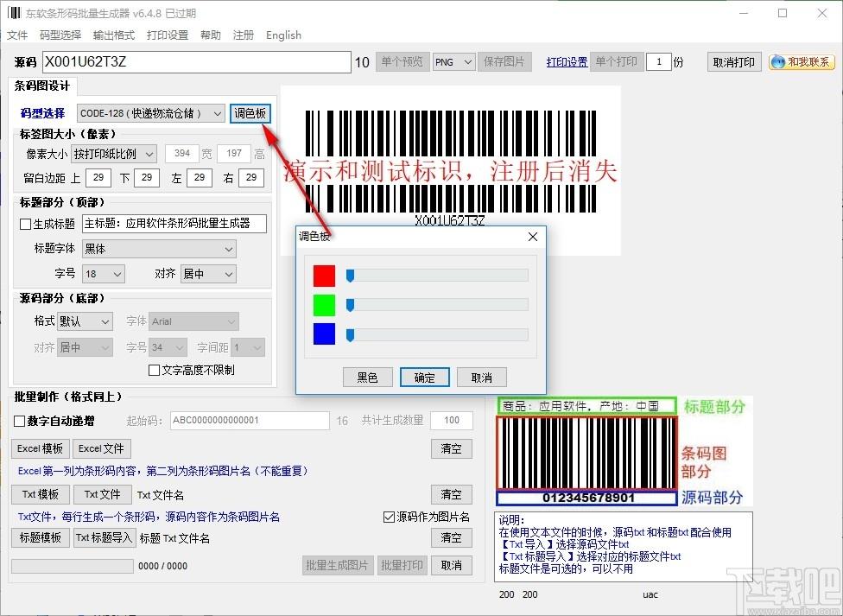The image size is (843, 616).
Task: Click the blue color swatch in the palette
Action: click(x=324, y=335)
